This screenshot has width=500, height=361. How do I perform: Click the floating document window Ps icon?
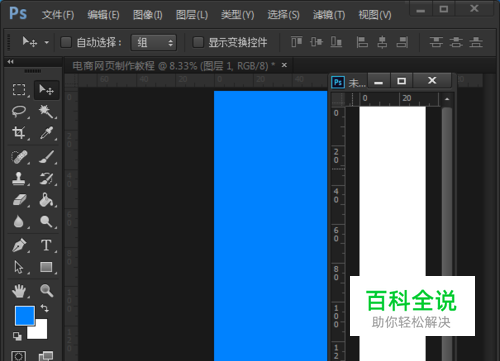(338, 82)
